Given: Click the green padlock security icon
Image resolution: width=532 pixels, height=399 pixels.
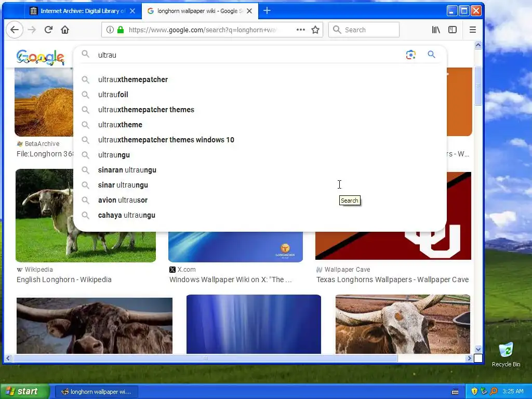Looking at the screenshot, I should coord(121,30).
